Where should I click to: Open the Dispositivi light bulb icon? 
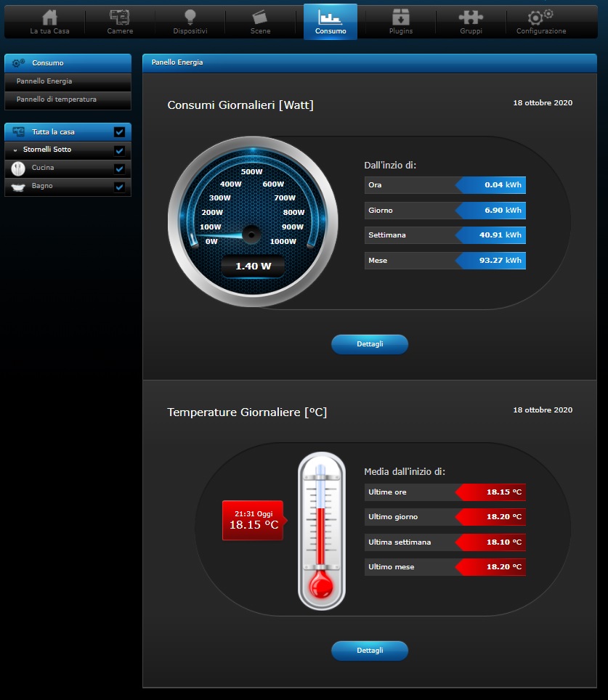190,17
